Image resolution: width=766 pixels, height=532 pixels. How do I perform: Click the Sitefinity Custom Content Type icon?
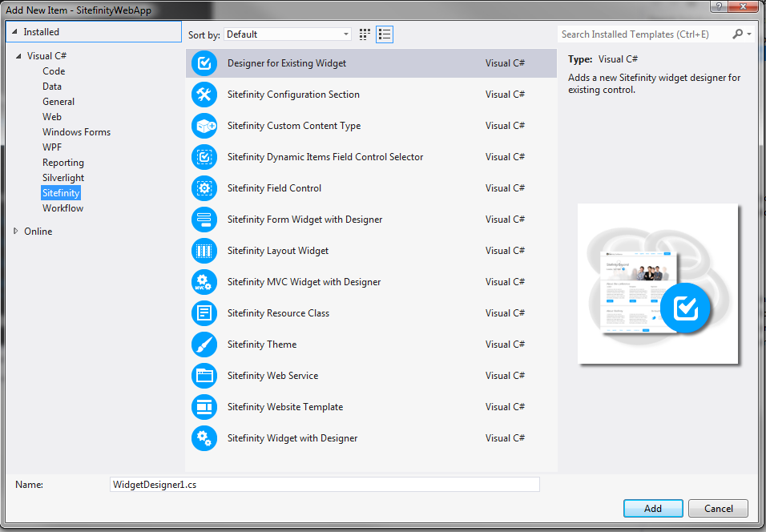(204, 126)
